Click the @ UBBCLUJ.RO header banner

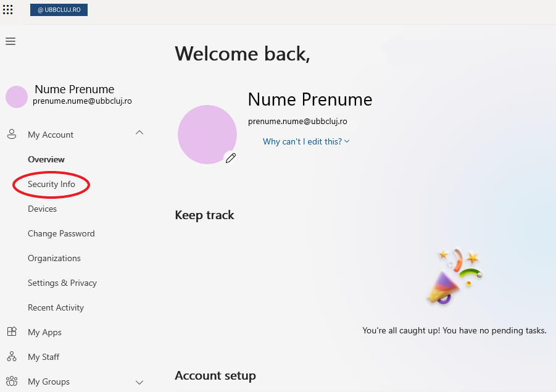coord(59,10)
